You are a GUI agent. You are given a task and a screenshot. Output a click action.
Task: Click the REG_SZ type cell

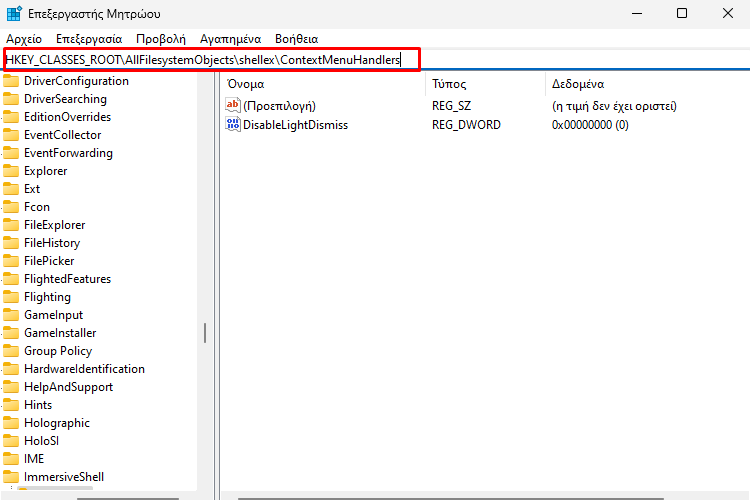451,106
